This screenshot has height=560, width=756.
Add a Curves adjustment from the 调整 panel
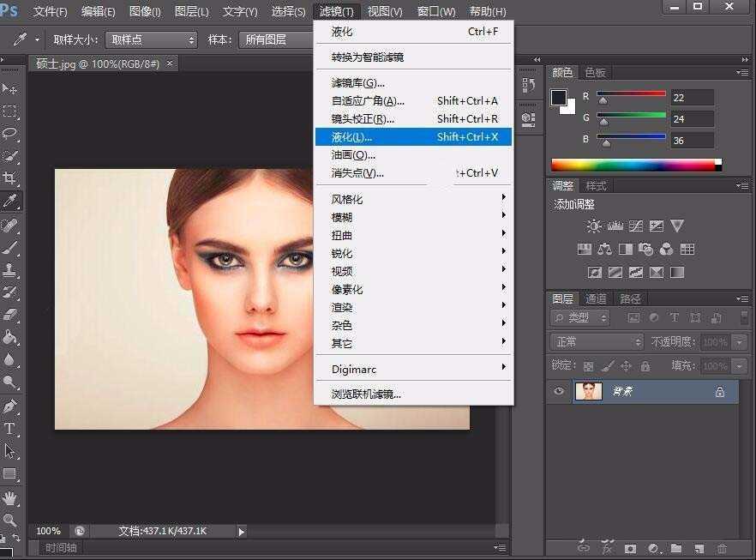coord(637,225)
